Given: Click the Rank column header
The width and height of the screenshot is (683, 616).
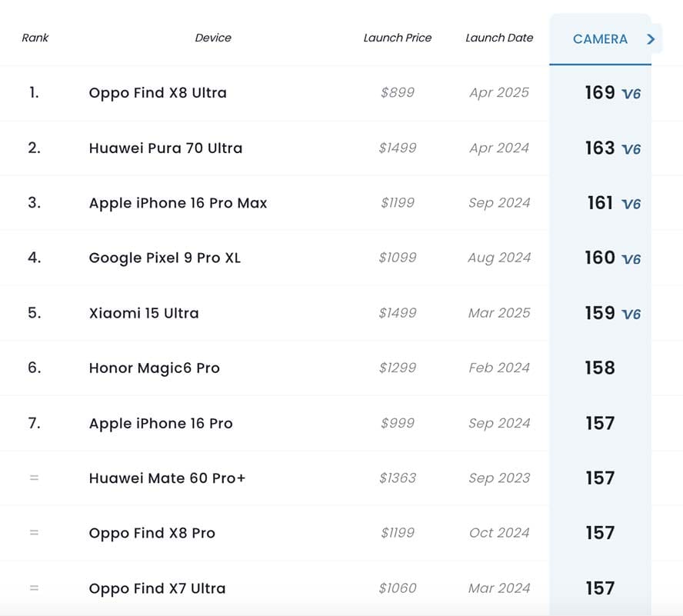Looking at the screenshot, I should [x=35, y=38].
